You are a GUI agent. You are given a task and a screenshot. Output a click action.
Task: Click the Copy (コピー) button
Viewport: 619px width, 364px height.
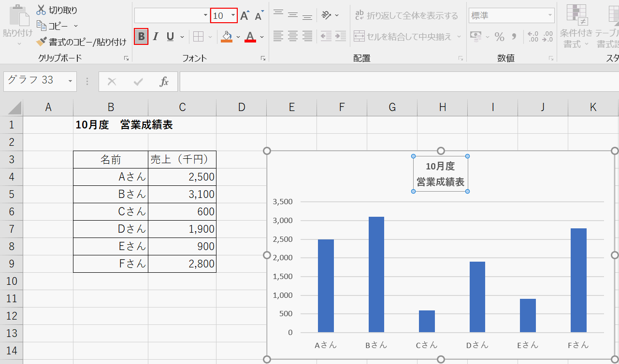click(x=53, y=26)
